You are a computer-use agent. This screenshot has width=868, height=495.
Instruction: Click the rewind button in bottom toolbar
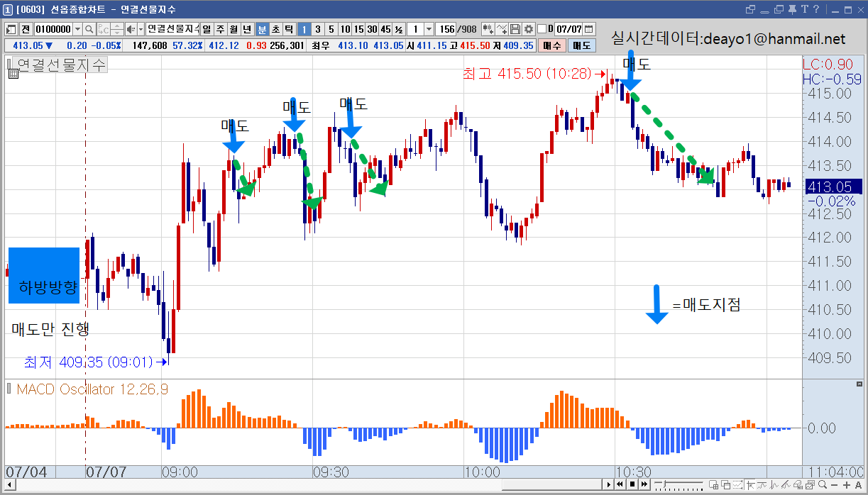tap(620, 484)
